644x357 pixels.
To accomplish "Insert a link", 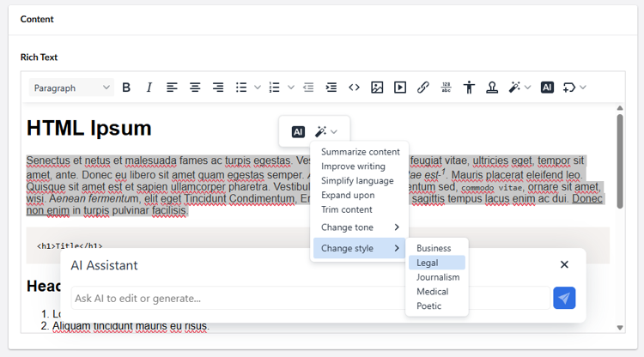I will (x=423, y=88).
